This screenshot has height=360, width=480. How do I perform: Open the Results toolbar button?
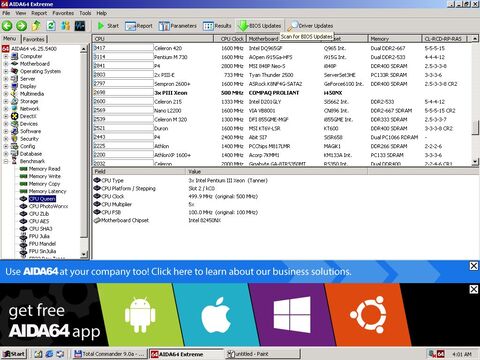tap(217, 26)
